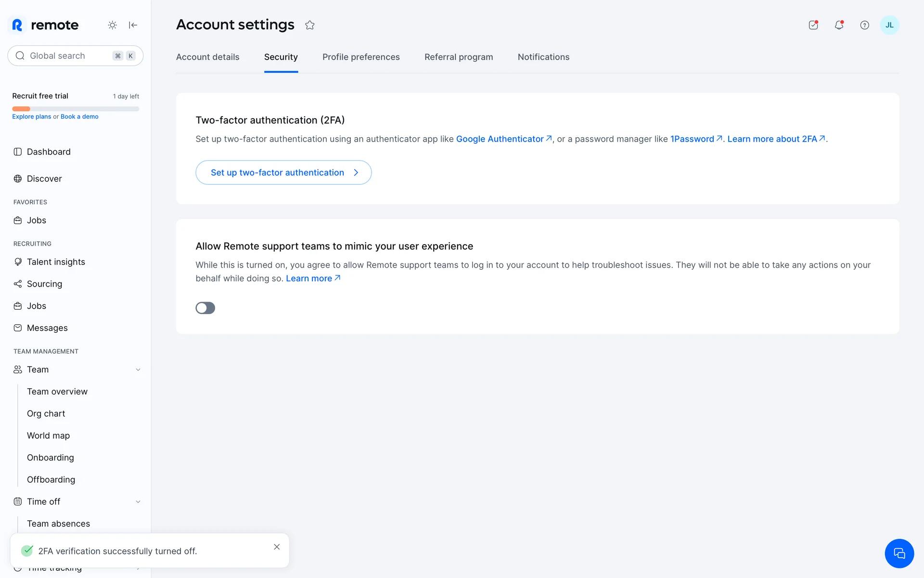Toggle the light/dark theme sun icon
The image size is (924, 578).
112,25
